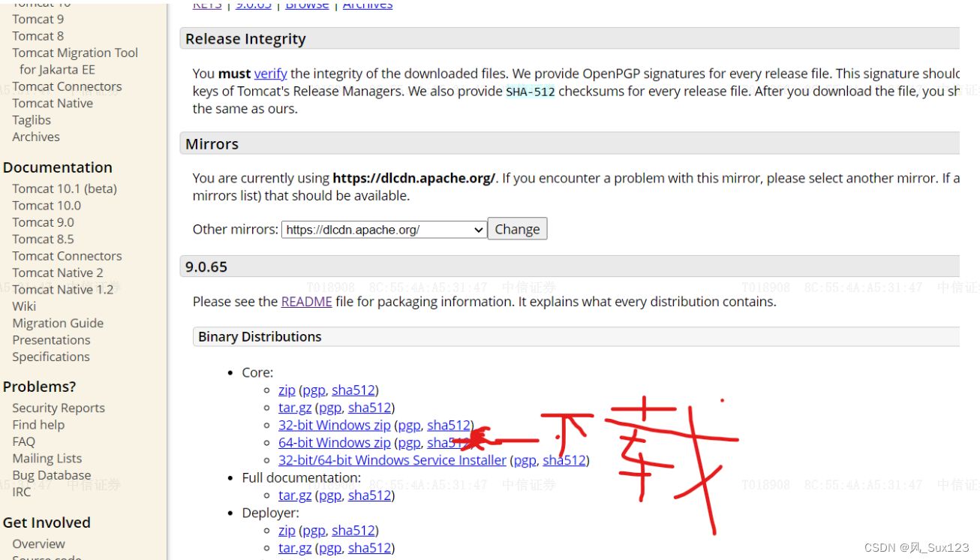Click the SHA-512 code text
Viewport: 980px width, 560px height.
[531, 92]
